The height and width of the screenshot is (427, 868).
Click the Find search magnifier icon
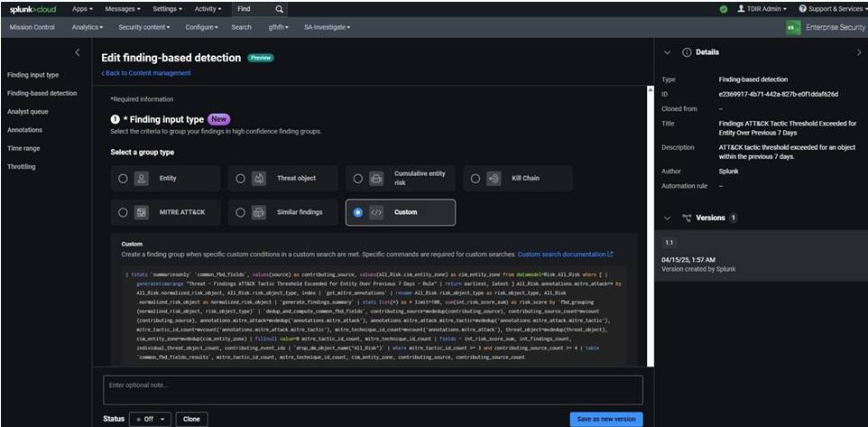(x=279, y=9)
